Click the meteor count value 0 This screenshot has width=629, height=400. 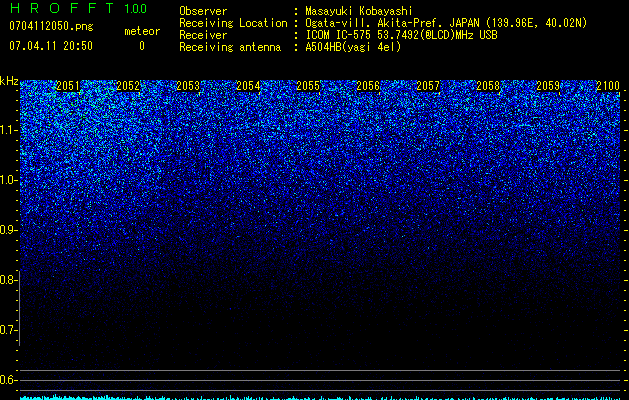(142, 46)
